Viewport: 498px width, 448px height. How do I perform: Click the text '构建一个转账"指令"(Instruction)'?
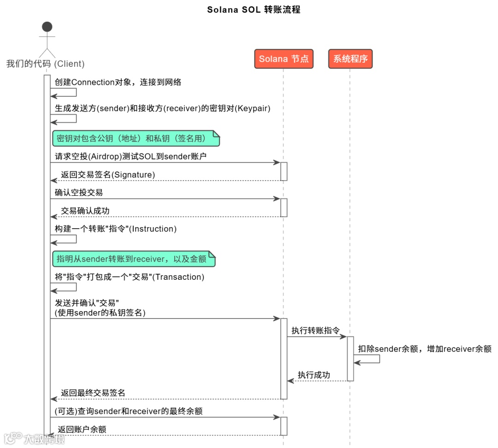coord(116,229)
